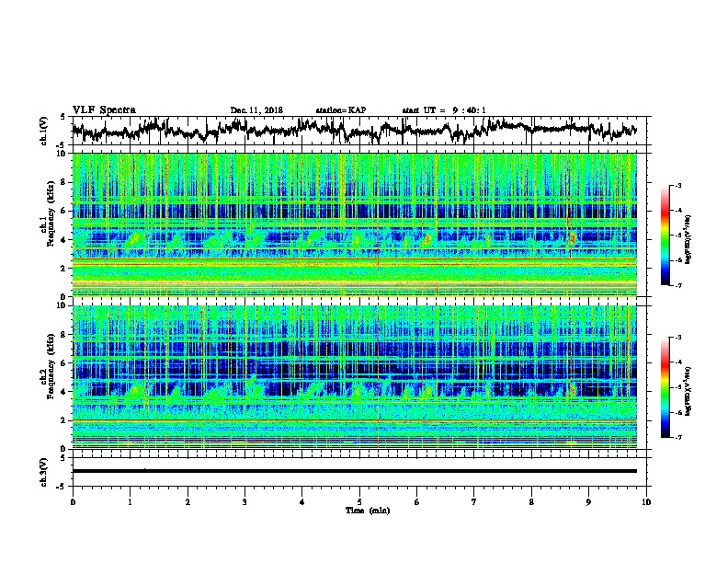Click time axis tick label "1"
Image resolution: width=728 pixels, height=563 pixels.
[130, 502]
